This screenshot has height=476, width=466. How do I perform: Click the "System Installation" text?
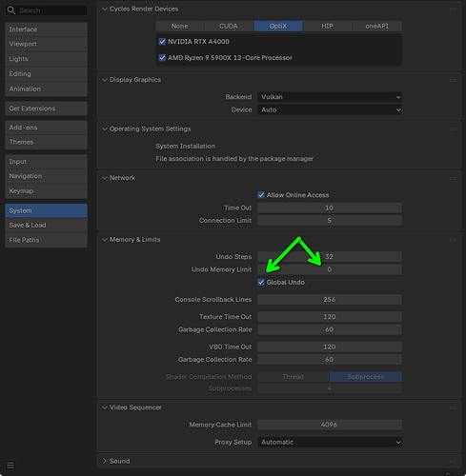pos(185,147)
